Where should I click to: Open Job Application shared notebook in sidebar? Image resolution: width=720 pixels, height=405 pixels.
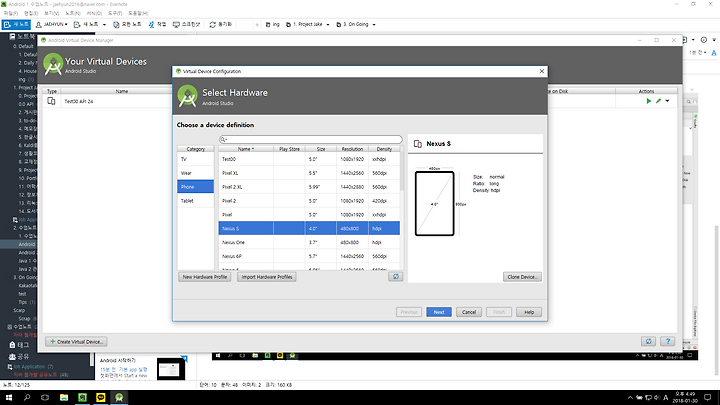tap(30, 366)
